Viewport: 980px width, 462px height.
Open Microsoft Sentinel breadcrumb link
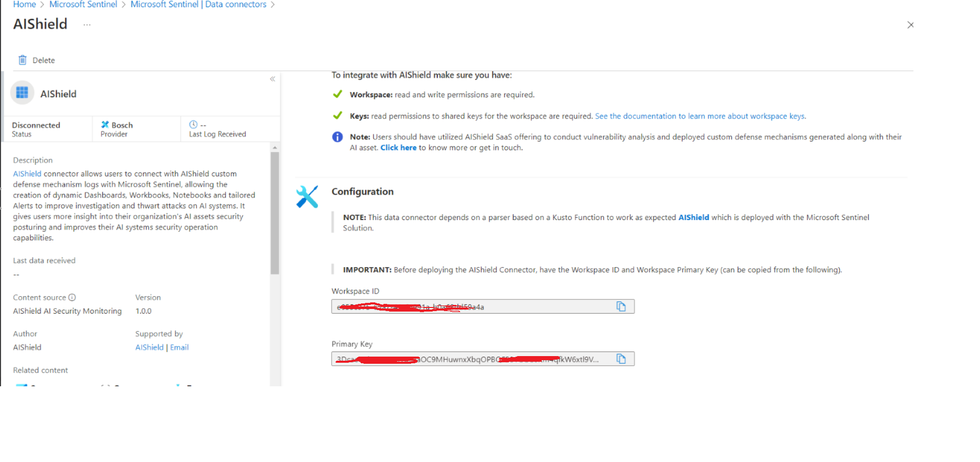coord(83,5)
